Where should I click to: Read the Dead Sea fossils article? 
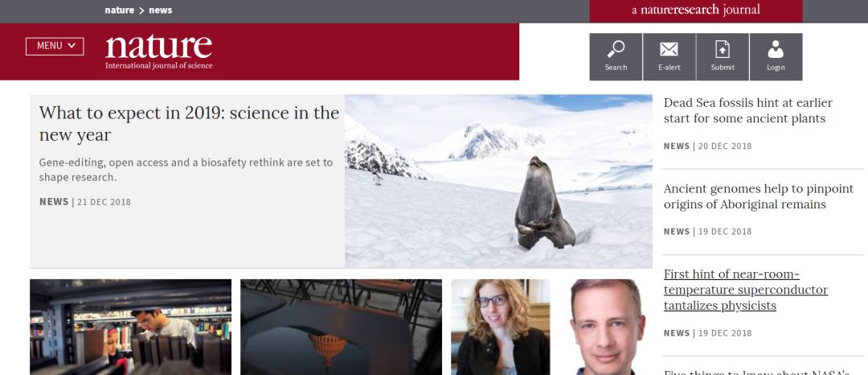pos(747,111)
